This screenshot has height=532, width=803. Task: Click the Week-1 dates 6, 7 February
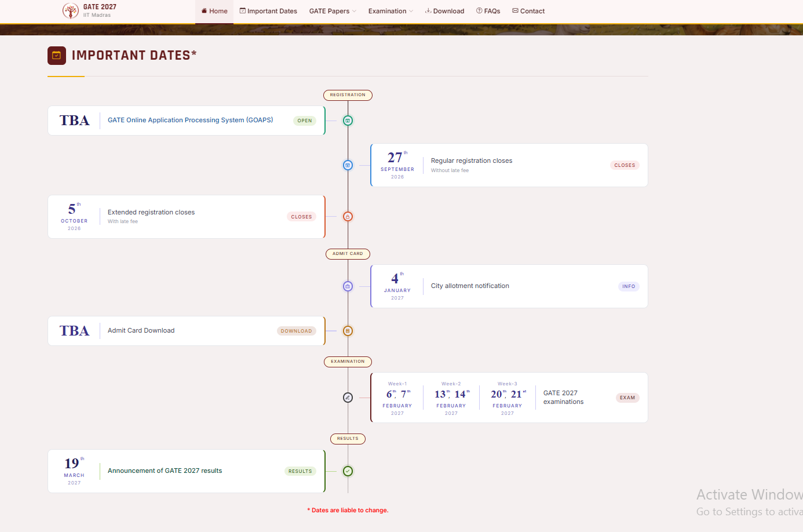pos(397,398)
